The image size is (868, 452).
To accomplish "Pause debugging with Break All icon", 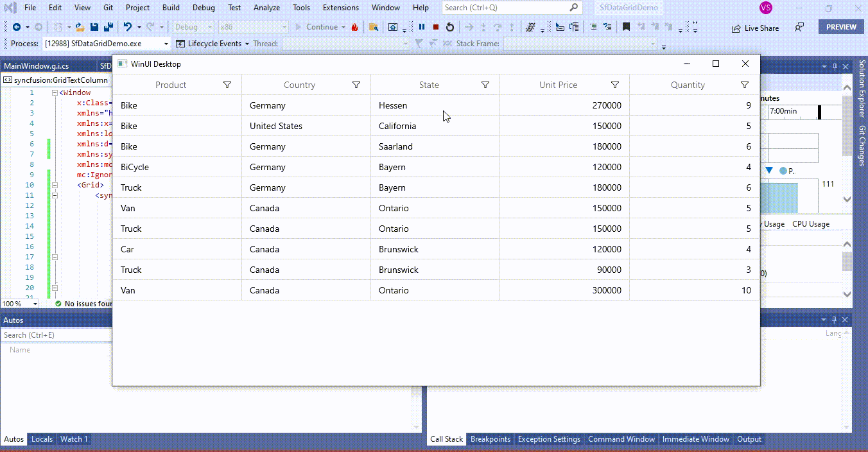I will tap(422, 27).
